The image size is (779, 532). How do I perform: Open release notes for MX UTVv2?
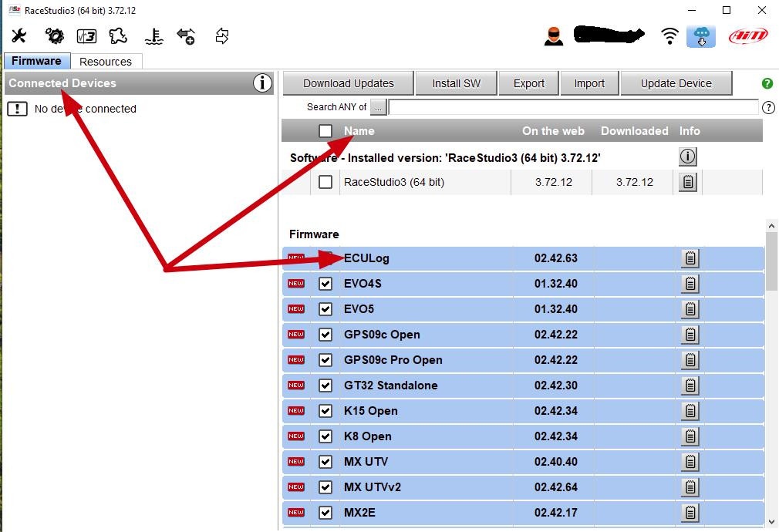tap(690, 487)
